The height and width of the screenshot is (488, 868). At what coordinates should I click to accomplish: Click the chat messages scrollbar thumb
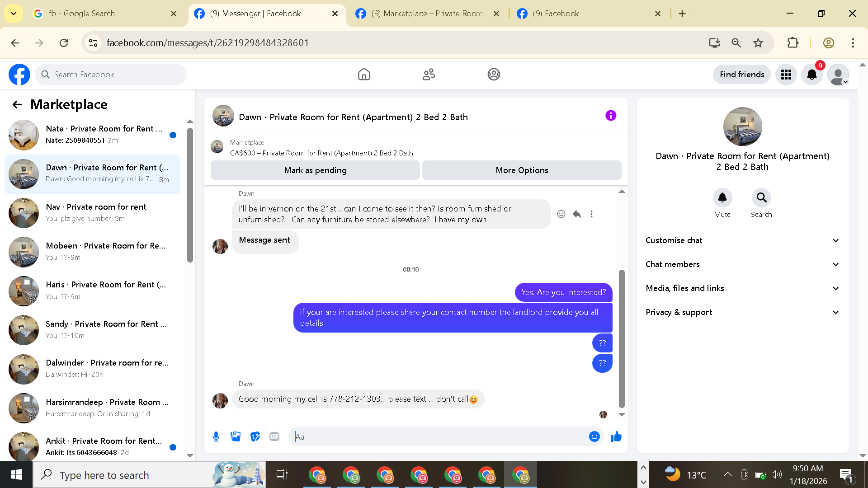pos(622,339)
